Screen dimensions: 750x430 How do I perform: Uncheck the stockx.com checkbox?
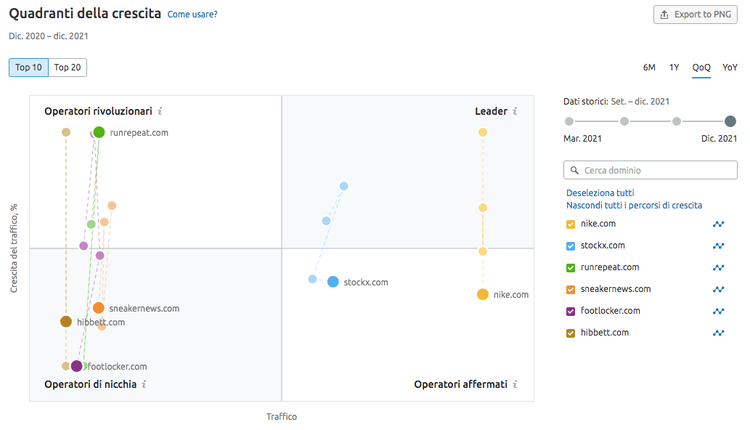pos(570,246)
